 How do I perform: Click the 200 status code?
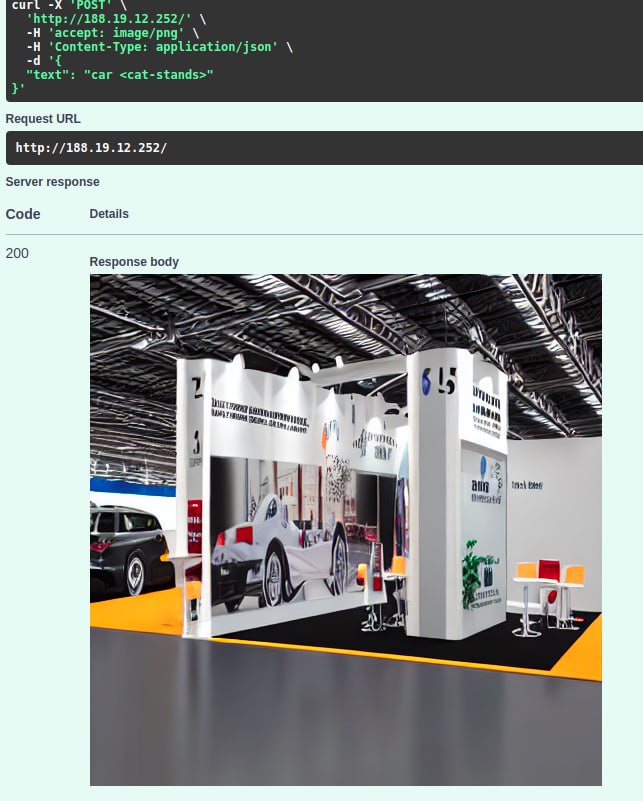pyautogui.click(x=17, y=253)
